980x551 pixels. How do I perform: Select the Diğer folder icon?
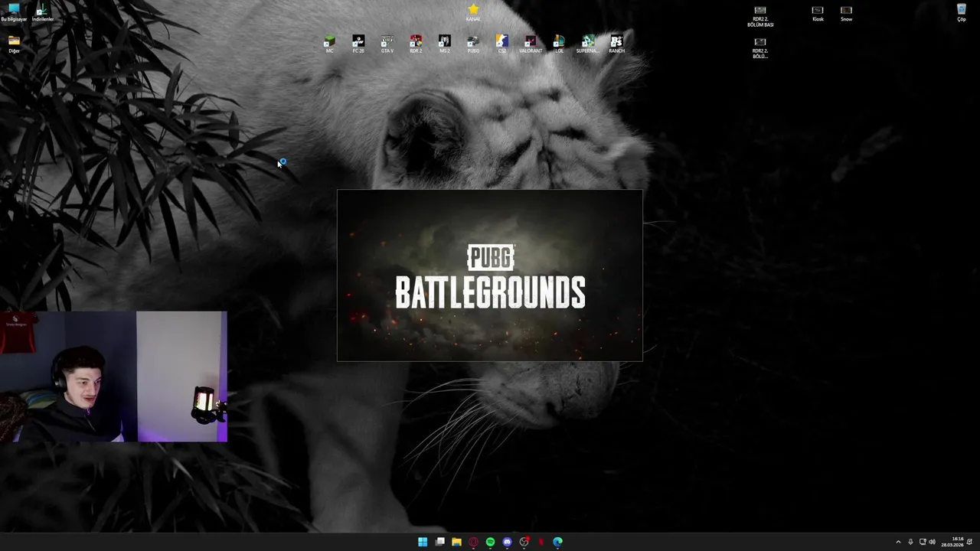pyautogui.click(x=14, y=44)
